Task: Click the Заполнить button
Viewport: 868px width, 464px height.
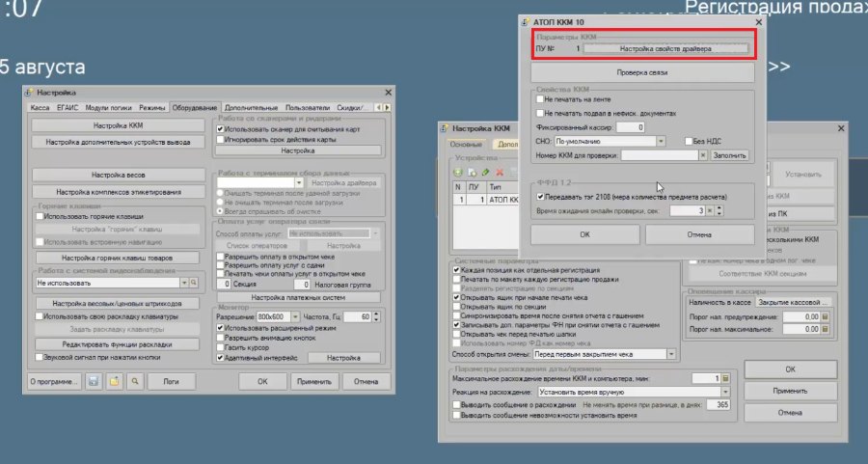Action: point(729,155)
